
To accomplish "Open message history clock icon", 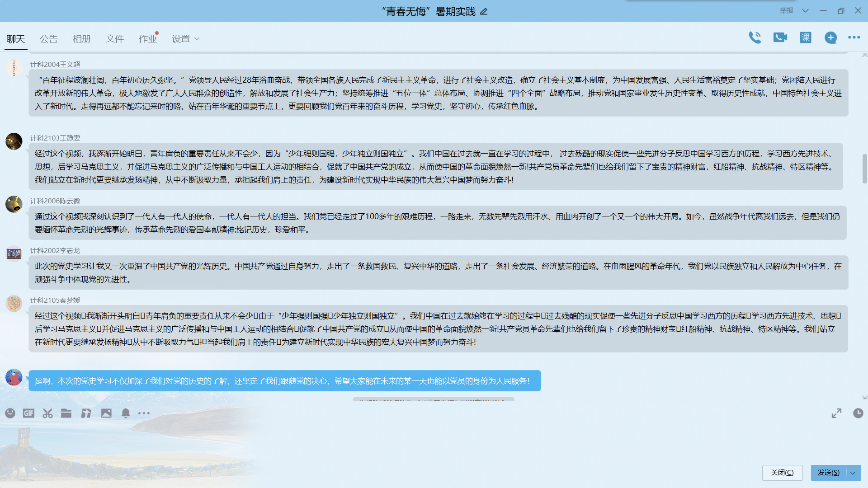I will (858, 413).
